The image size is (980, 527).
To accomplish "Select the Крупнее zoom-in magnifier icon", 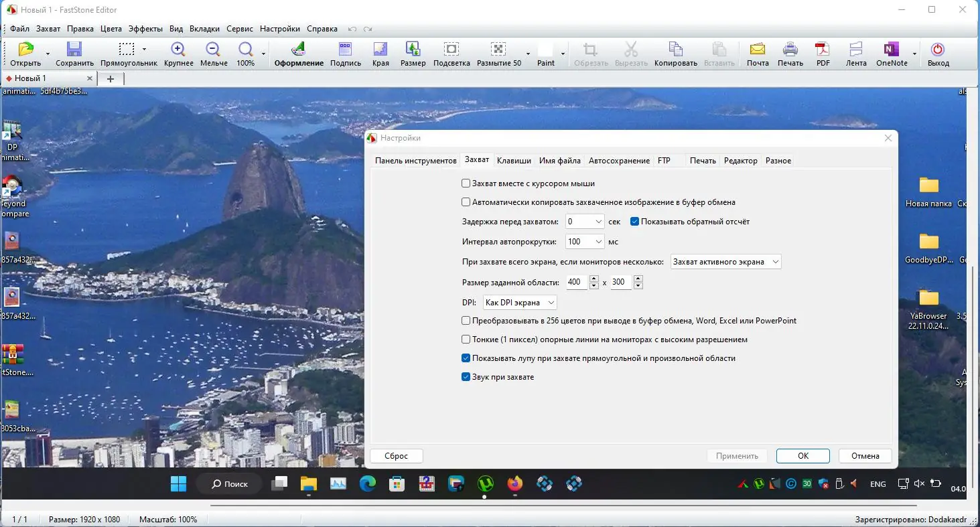I will coord(178,50).
